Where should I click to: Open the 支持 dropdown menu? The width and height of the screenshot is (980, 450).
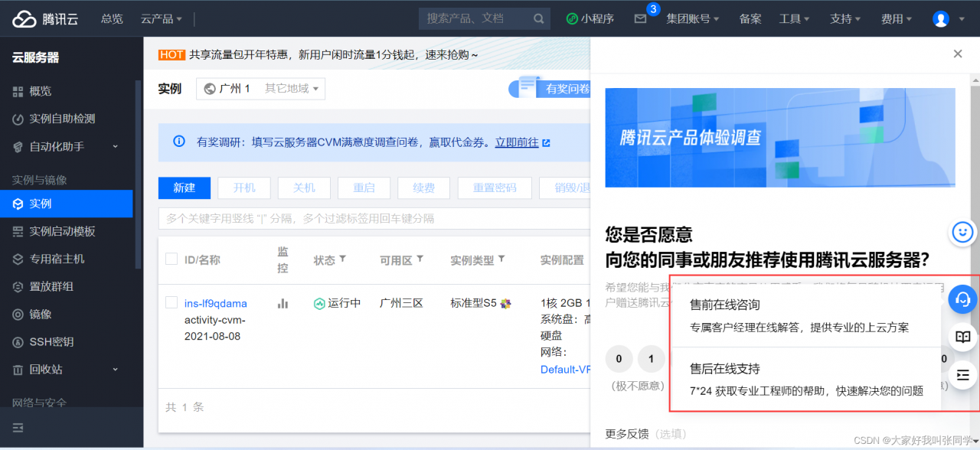pos(845,19)
